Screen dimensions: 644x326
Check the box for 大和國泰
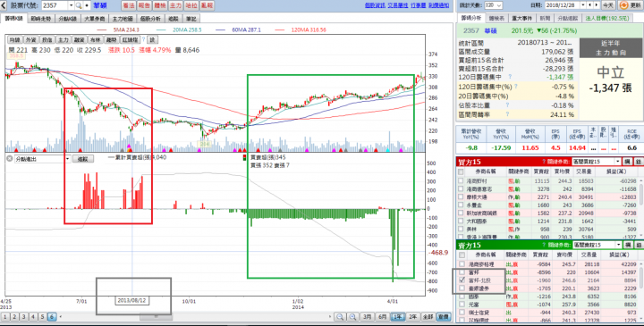click(x=461, y=221)
